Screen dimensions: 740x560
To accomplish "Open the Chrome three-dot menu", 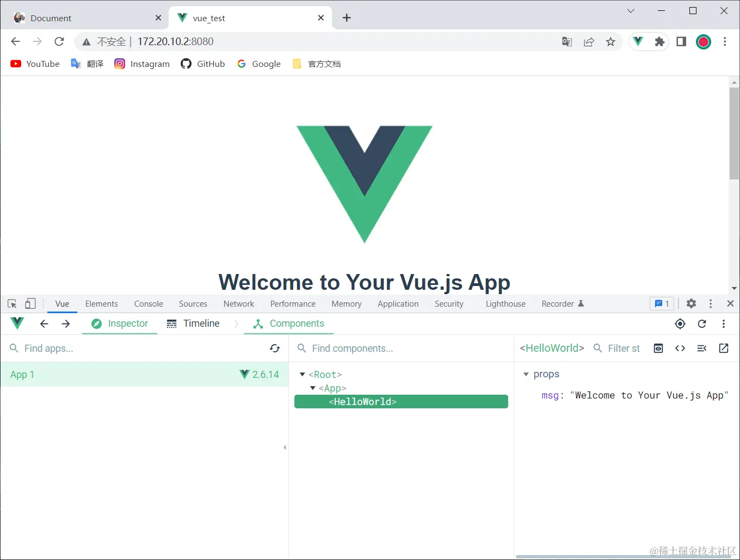I will pyautogui.click(x=725, y=41).
